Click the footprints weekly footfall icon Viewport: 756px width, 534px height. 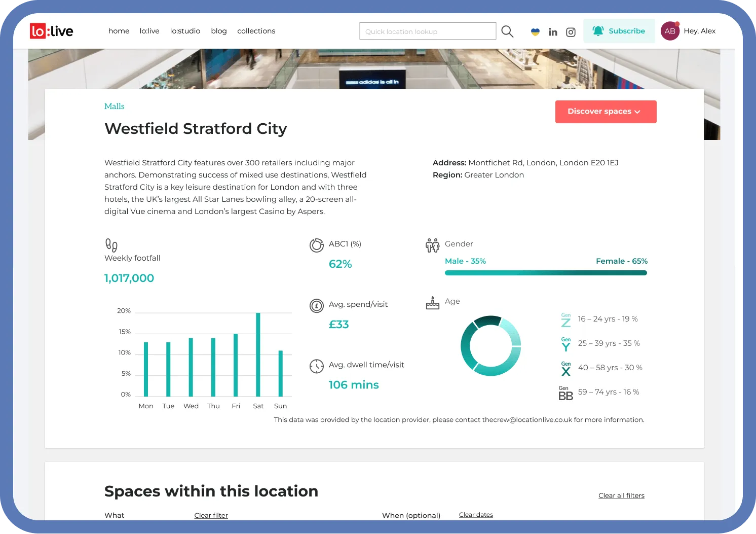pos(111,245)
